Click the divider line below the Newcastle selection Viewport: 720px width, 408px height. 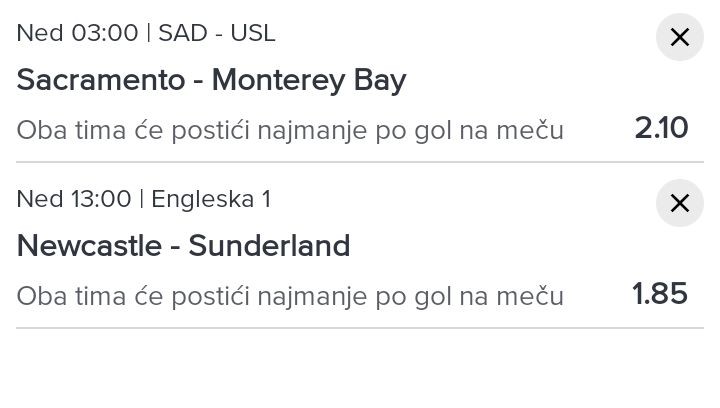coord(360,328)
